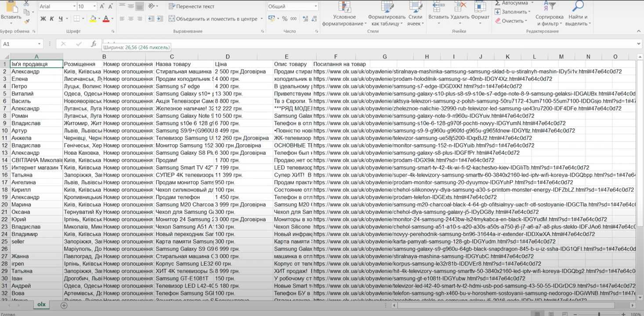Screen dimensions: 644x316
Task: Click Автосумма sigma button
Action: click(x=512, y=3)
